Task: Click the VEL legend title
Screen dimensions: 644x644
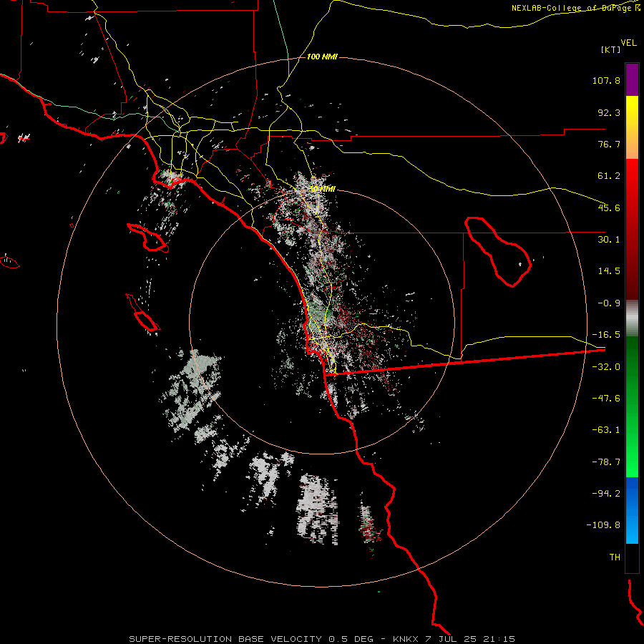Action: pyautogui.click(x=628, y=43)
